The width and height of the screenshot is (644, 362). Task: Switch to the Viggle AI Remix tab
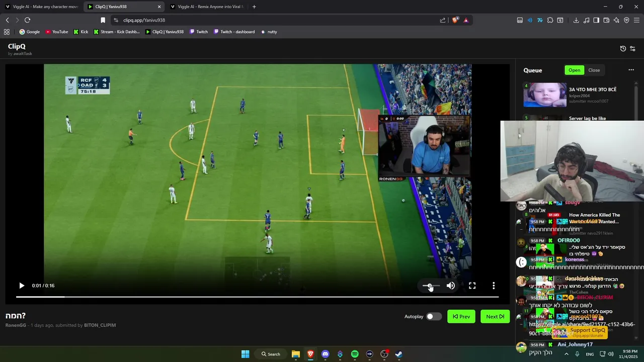206,7
